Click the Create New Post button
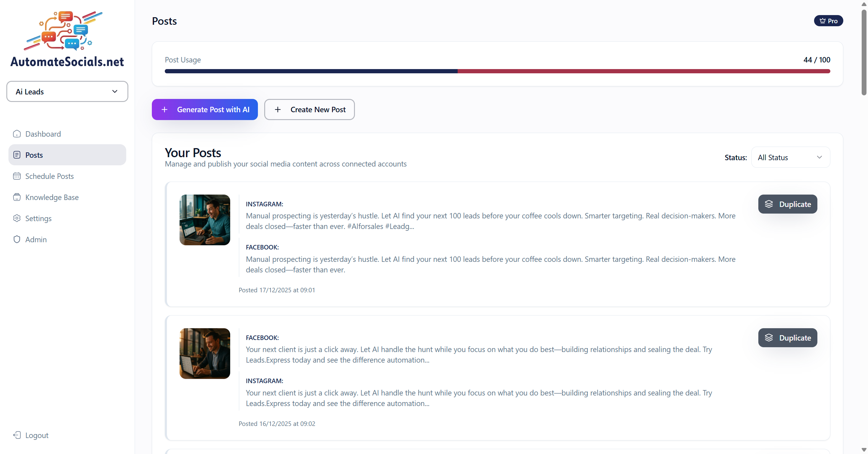The height and width of the screenshot is (454, 868). pos(309,109)
